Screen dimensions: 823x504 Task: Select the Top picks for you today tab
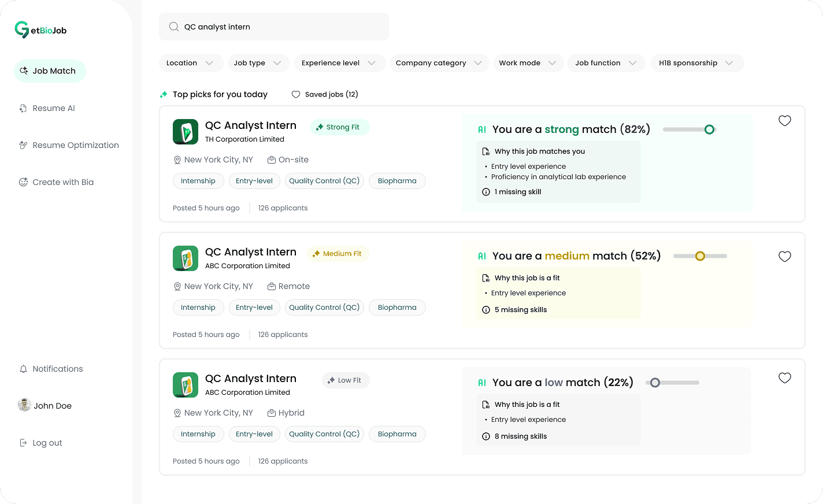(214, 94)
